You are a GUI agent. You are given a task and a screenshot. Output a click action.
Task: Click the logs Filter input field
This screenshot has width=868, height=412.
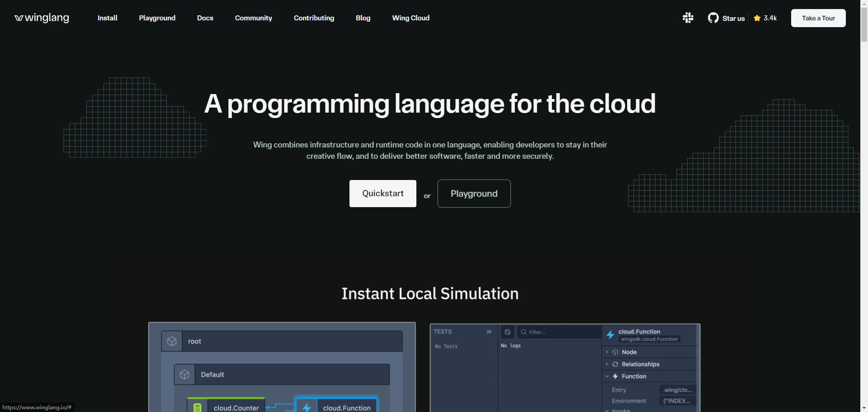tap(559, 332)
